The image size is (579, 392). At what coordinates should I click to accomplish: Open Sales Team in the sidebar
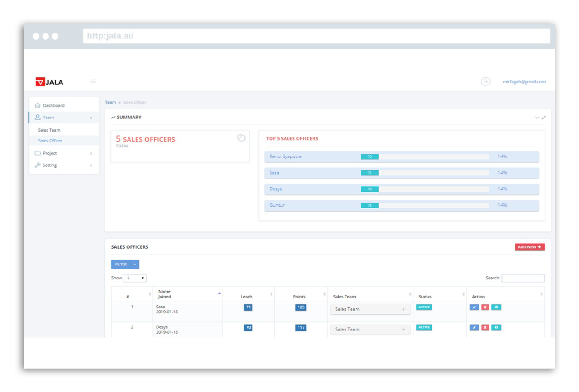pyautogui.click(x=49, y=130)
